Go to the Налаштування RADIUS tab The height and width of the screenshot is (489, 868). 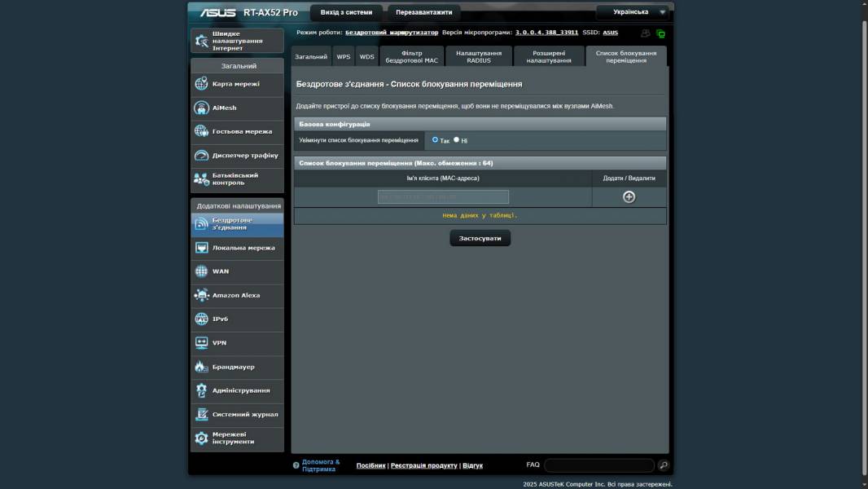[x=479, y=56]
